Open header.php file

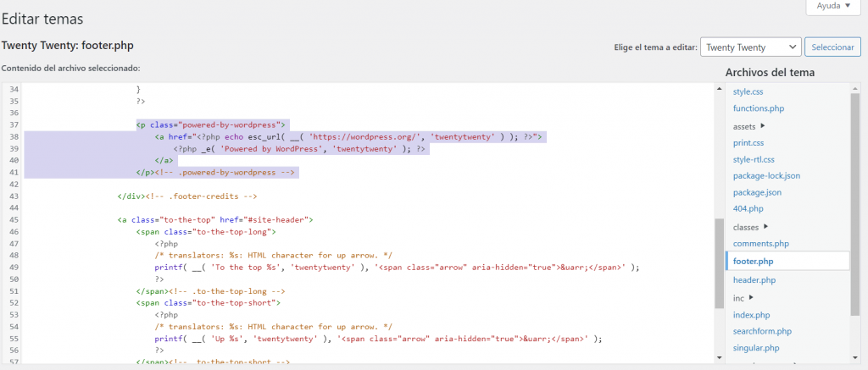pos(754,280)
